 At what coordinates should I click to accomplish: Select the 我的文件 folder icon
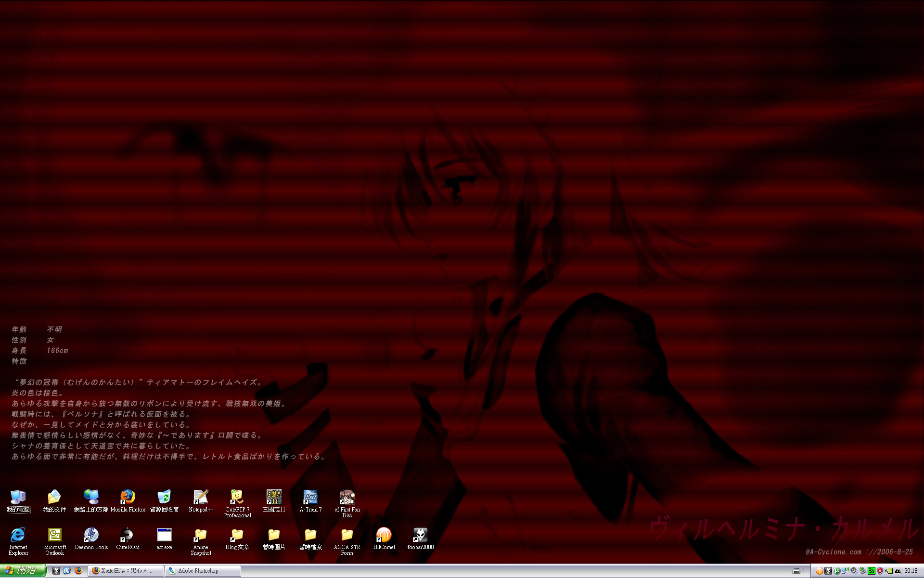coord(54,501)
